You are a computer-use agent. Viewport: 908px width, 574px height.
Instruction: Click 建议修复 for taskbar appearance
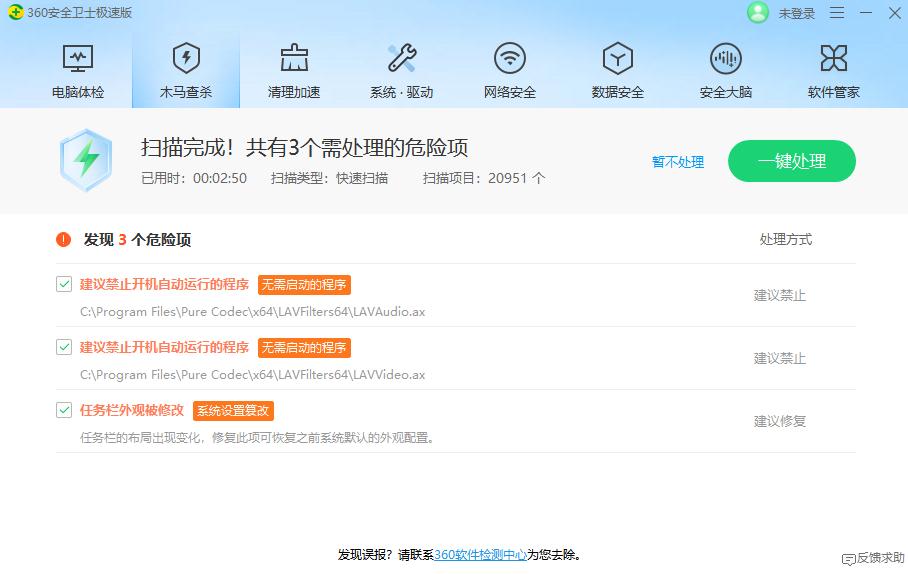coord(779,421)
